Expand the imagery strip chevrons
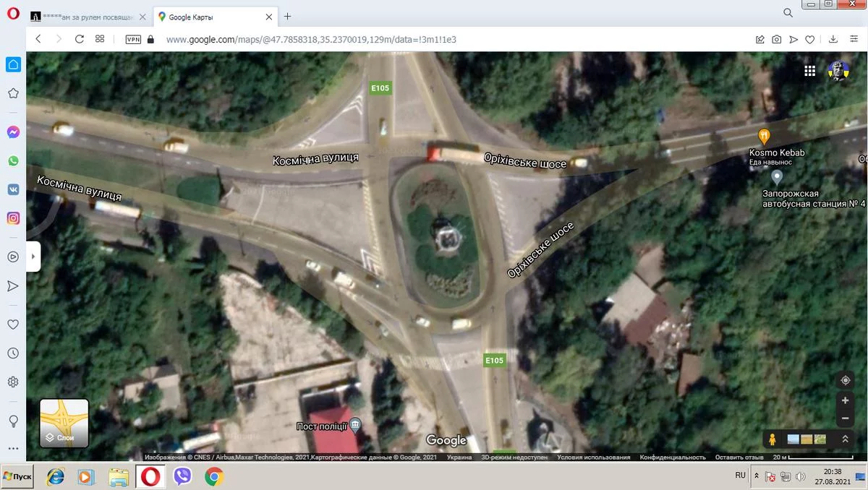 [x=845, y=439]
